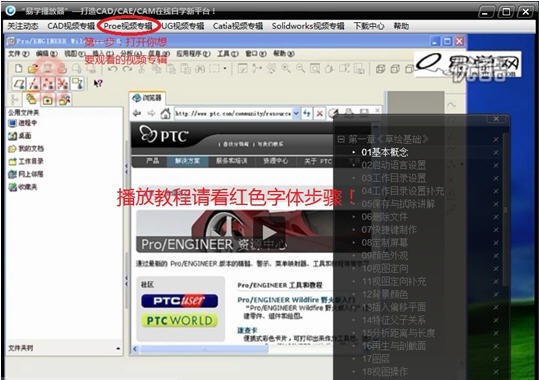
Task: Select the Connections navigator tab icon
Action: coord(64,100)
